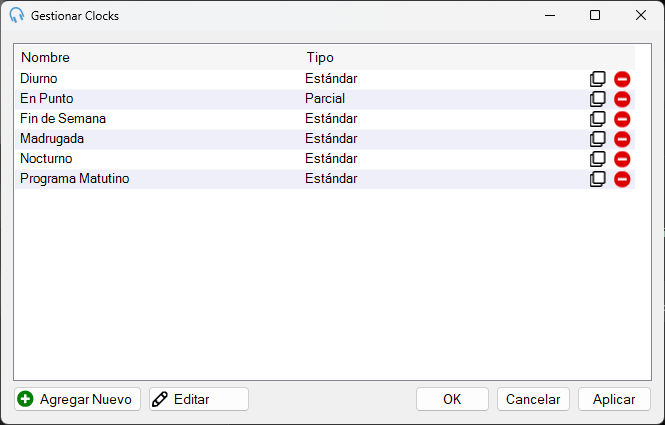Select the Programa Matutino row name

(75, 178)
